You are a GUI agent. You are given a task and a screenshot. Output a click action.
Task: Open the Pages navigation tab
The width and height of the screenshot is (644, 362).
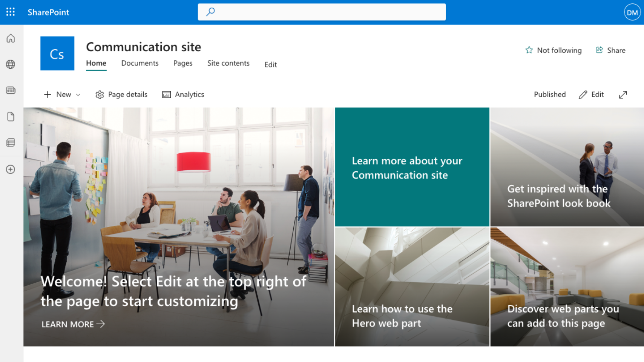point(183,63)
